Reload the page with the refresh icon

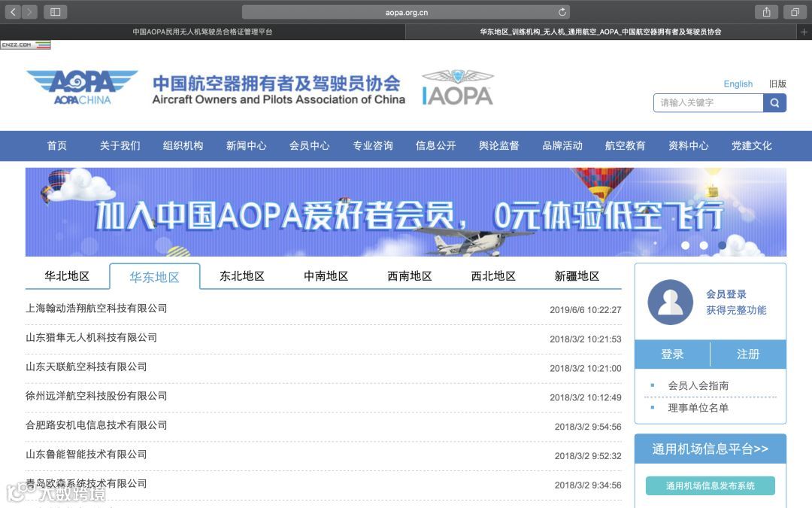tap(562, 12)
